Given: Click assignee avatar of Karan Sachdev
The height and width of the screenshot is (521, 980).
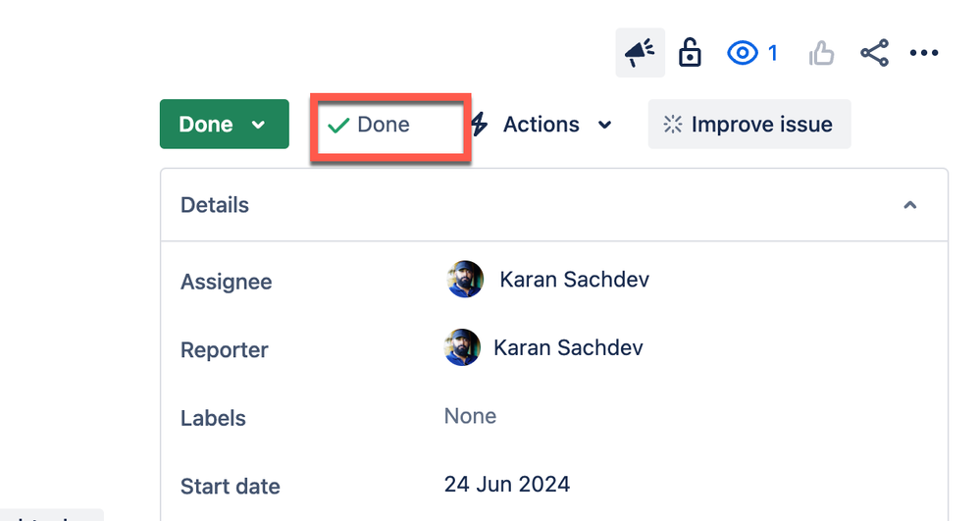Looking at the screenshot, I should point(465,279).
